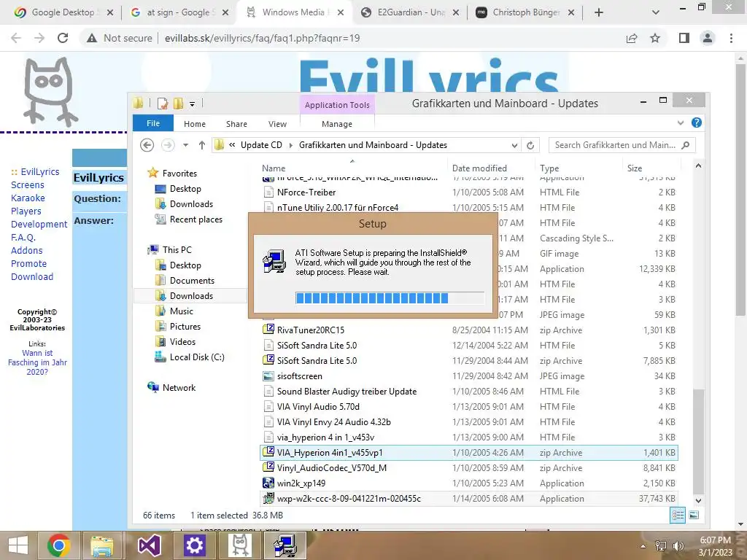Screen dimensions: 747x560
Task: Open the new tab plus button in Chrome
Action: pos(599,12)
